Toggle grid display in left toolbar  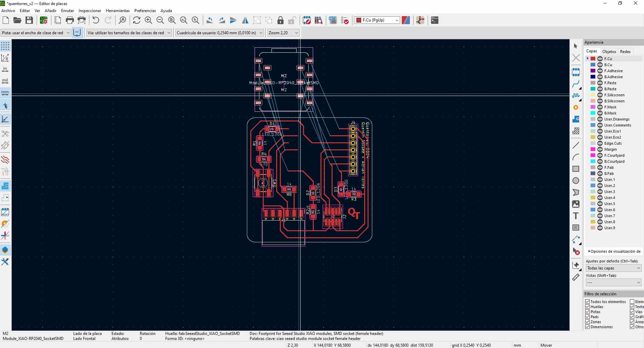click(x=5, y=46)
